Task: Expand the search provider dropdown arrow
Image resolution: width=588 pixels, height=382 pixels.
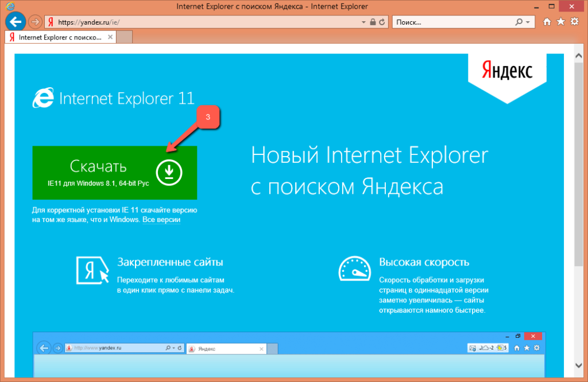Action: click(528, 22)
